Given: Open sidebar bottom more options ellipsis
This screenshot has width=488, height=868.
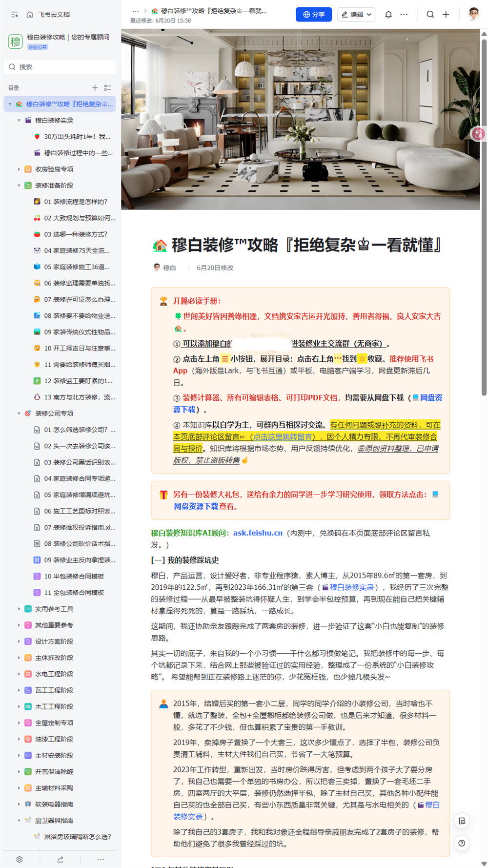Looking at the screenshot, I should 101,859.
